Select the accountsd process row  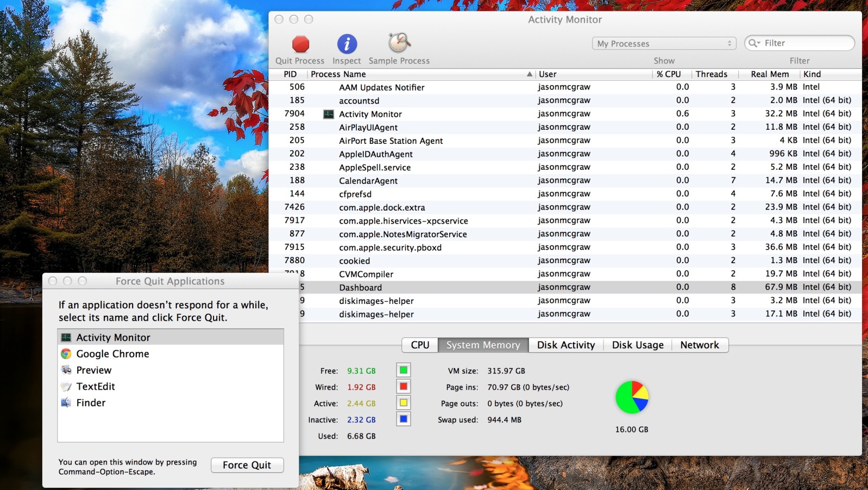(x=565, y=100)
